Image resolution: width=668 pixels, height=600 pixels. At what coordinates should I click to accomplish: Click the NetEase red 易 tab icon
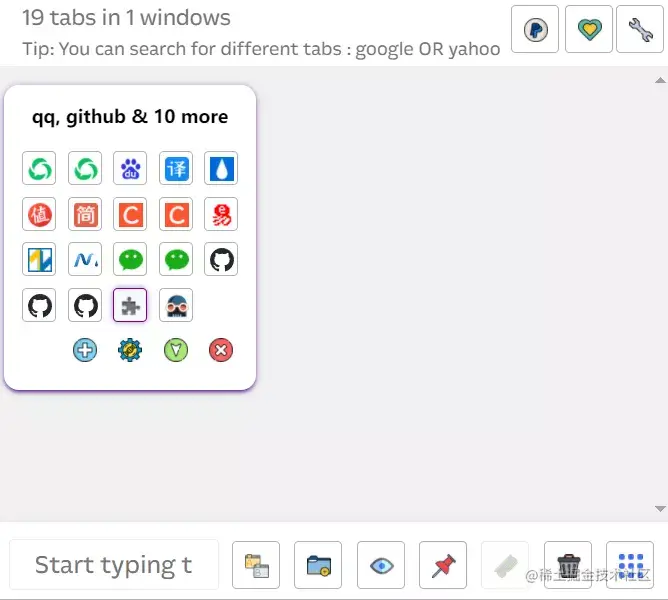point(221,214)
